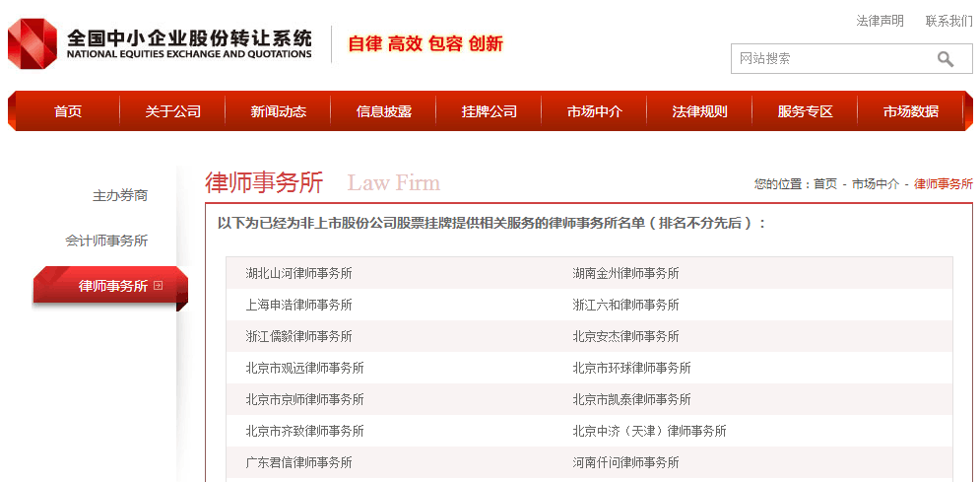The width and height of the screenshot is (980, 482).
Task: Click 首页 in the breadcrumb trail
Action: click(x=824, y=184)
